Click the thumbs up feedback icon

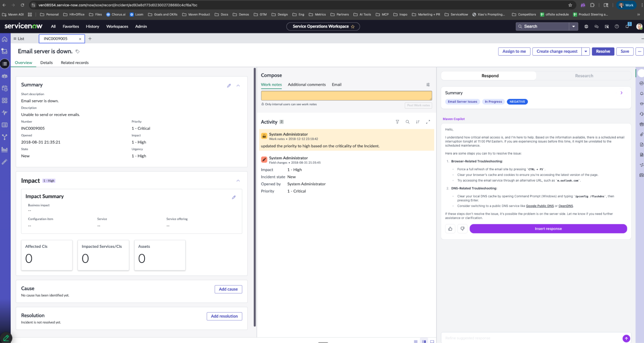tap(450, 229)
